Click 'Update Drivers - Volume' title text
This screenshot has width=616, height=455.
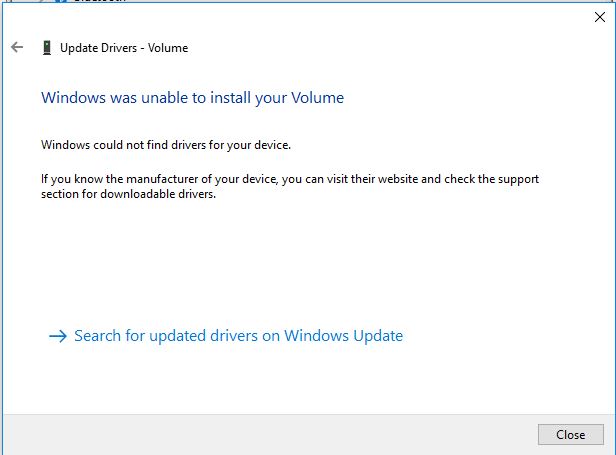124,48
